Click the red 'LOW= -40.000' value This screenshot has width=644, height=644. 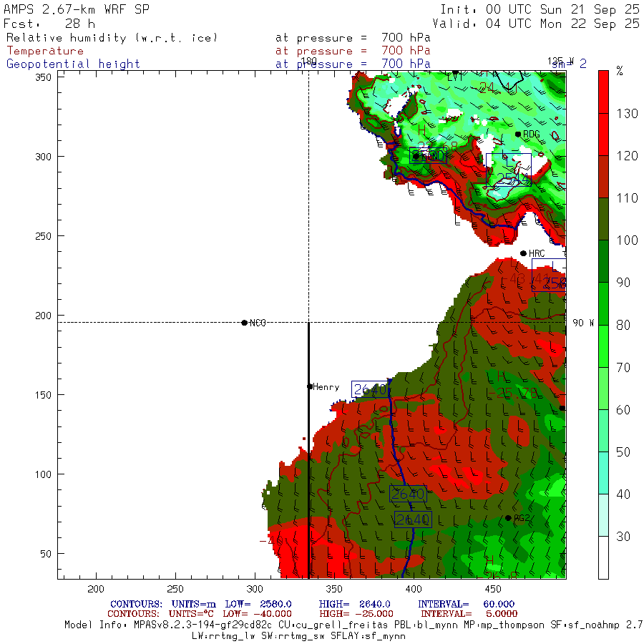click(x=258, y=614)
